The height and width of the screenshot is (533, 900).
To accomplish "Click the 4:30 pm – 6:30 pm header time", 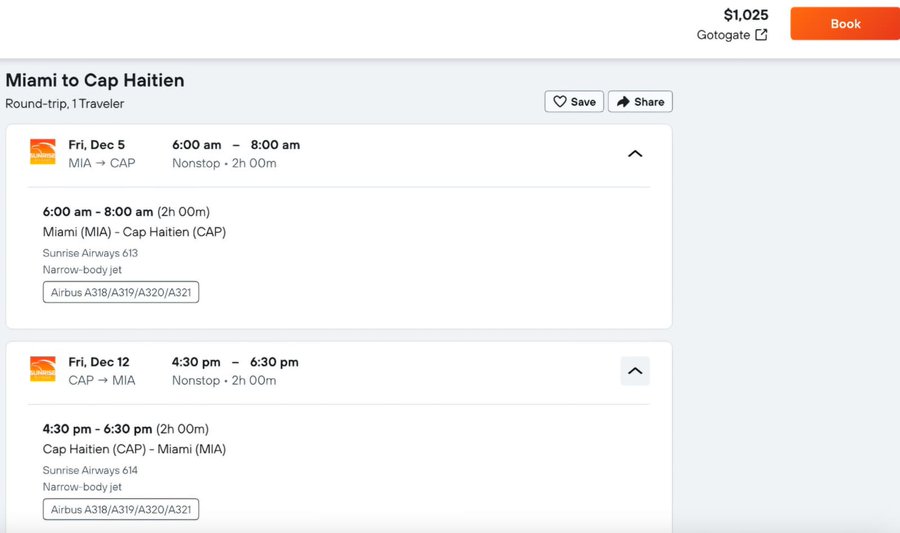I will coord(235,362).
